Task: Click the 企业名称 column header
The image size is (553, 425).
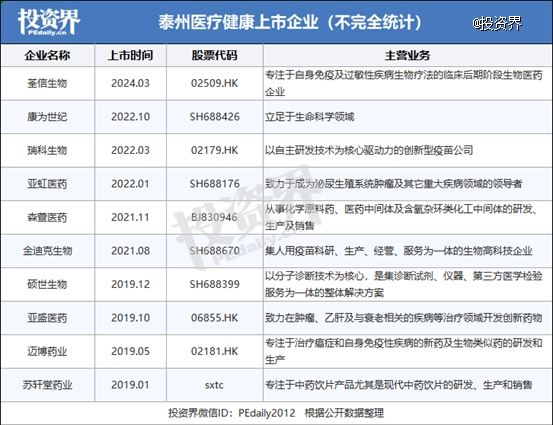Action: click(47, 55)
